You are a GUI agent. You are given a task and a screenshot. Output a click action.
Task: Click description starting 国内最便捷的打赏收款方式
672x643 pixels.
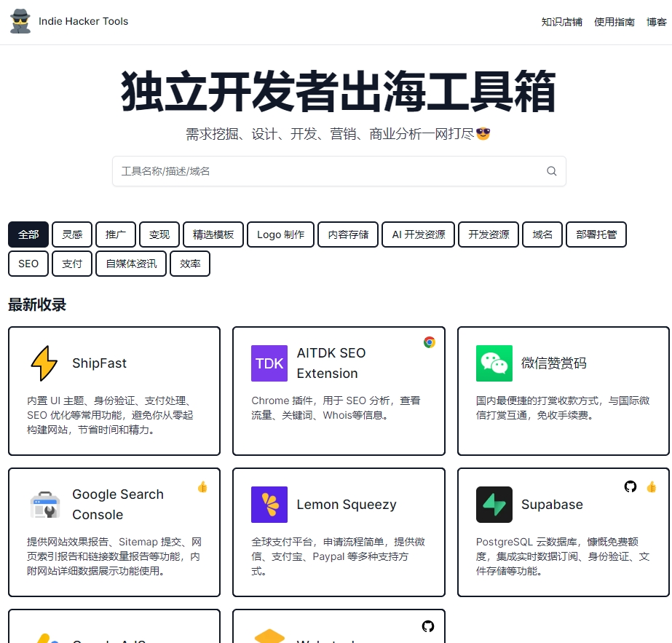(563, 408)
